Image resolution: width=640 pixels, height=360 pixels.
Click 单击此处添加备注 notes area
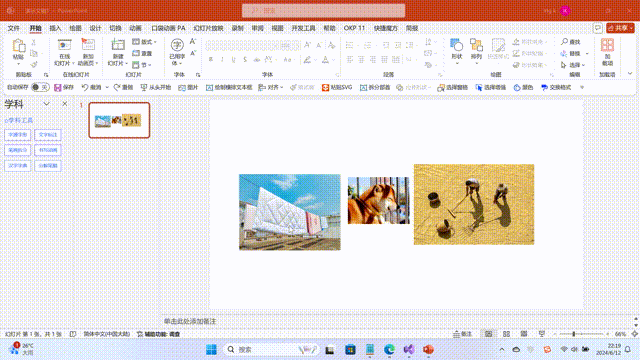(190, 321)
